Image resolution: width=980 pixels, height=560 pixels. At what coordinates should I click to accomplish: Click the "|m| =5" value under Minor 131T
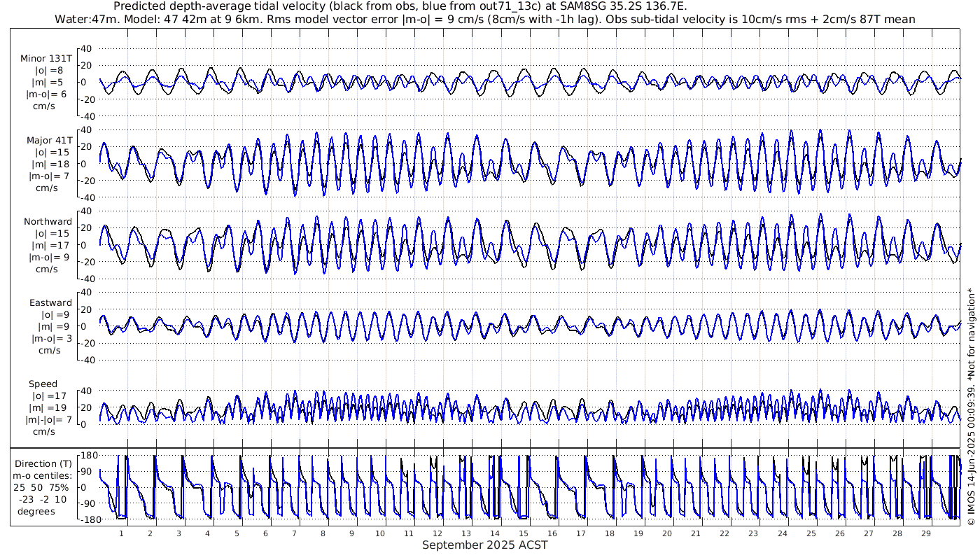coord(49,83)
